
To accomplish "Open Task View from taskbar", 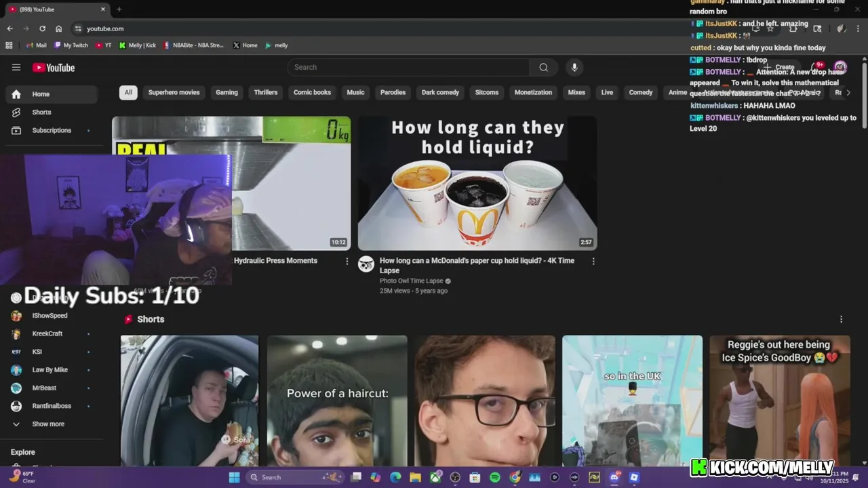I will coord(356,477).
